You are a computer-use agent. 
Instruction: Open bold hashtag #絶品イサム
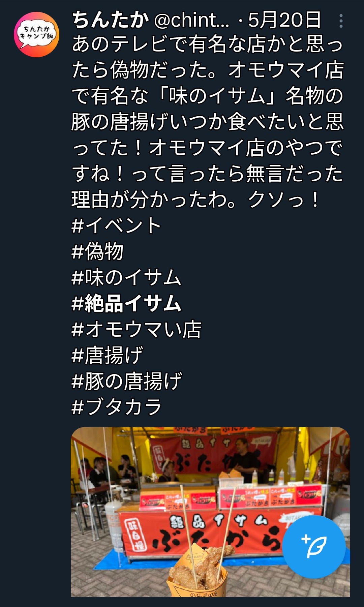(126, 303)
